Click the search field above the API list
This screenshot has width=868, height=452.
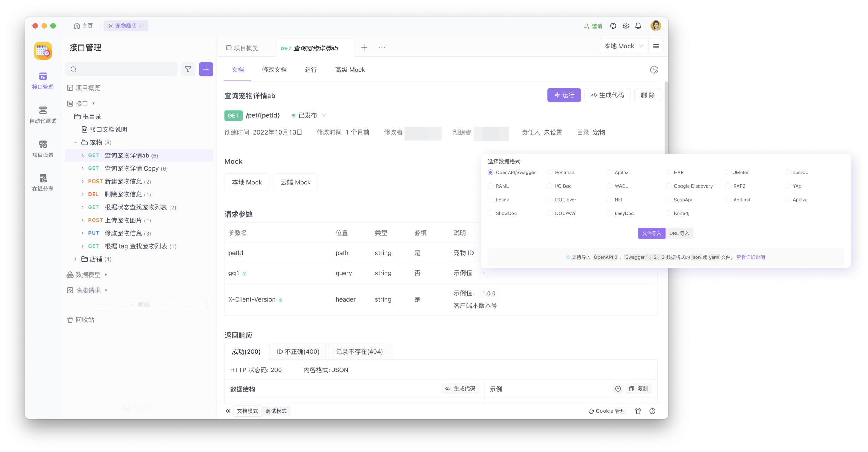[121, 69]
